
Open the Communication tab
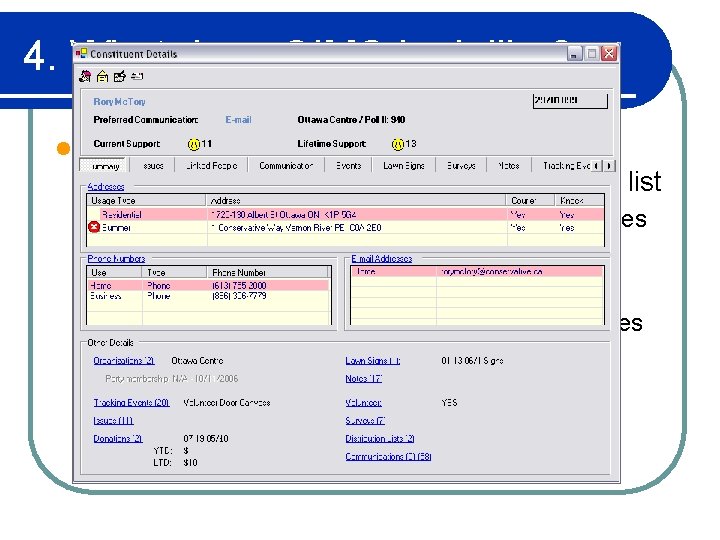(x=286, y=166)
